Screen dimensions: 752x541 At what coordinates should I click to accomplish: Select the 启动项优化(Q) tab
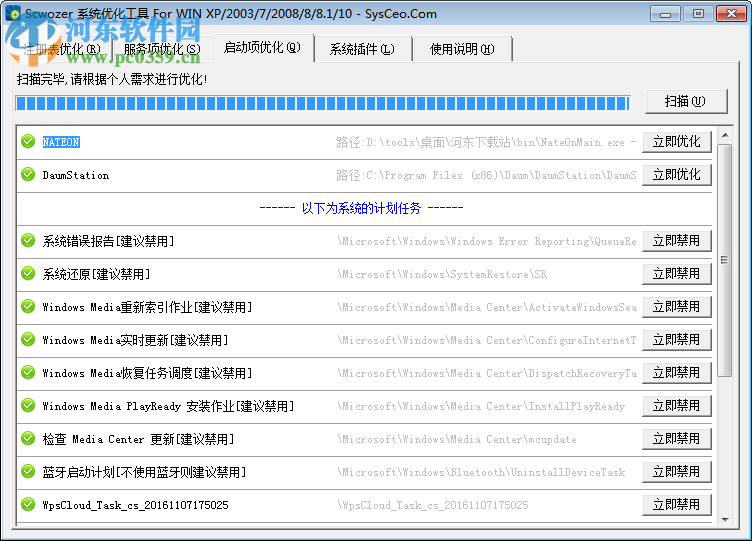[262, 47]
